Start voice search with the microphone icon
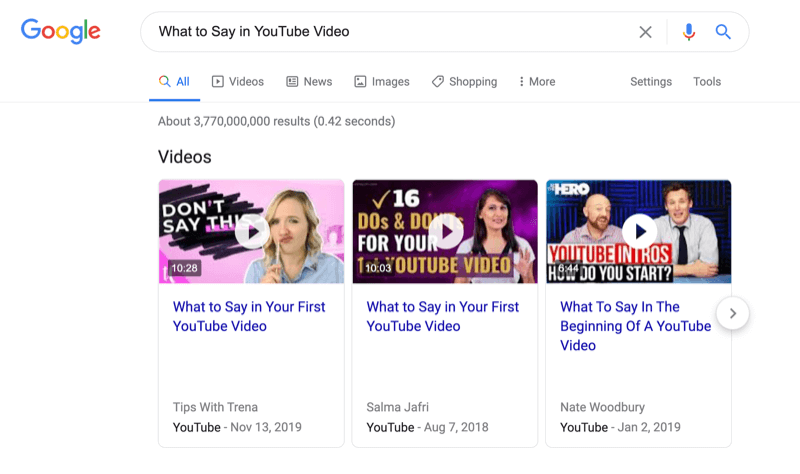The height and width of the screenshot is (474, 800). coord(688,32)
